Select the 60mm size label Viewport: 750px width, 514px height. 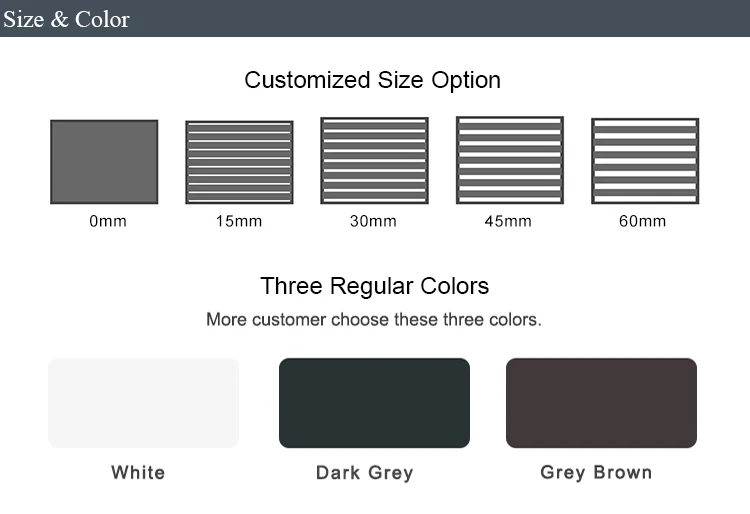coord(642,221)
